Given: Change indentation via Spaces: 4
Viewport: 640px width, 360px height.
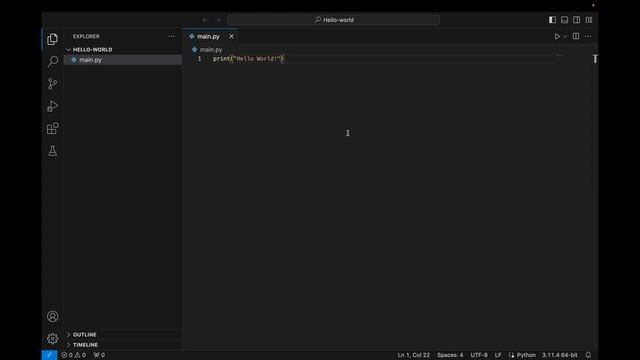Looking at the screenshot, I should (x=450, y=355).
